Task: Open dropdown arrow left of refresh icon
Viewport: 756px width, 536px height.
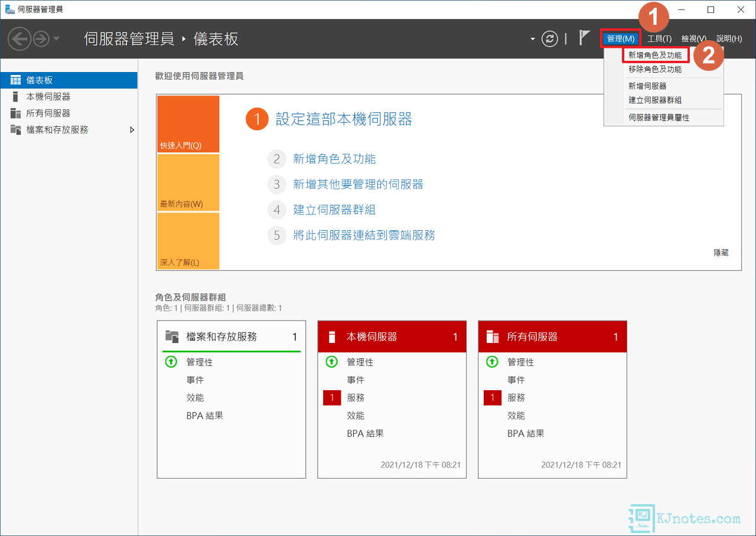Action: (533, 39)
